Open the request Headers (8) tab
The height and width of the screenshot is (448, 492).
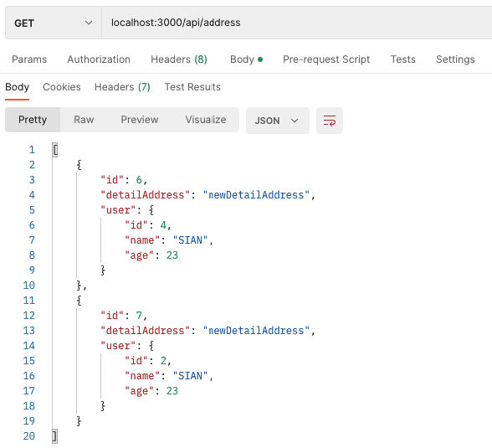pyautogui.click(x=179, y=59)
